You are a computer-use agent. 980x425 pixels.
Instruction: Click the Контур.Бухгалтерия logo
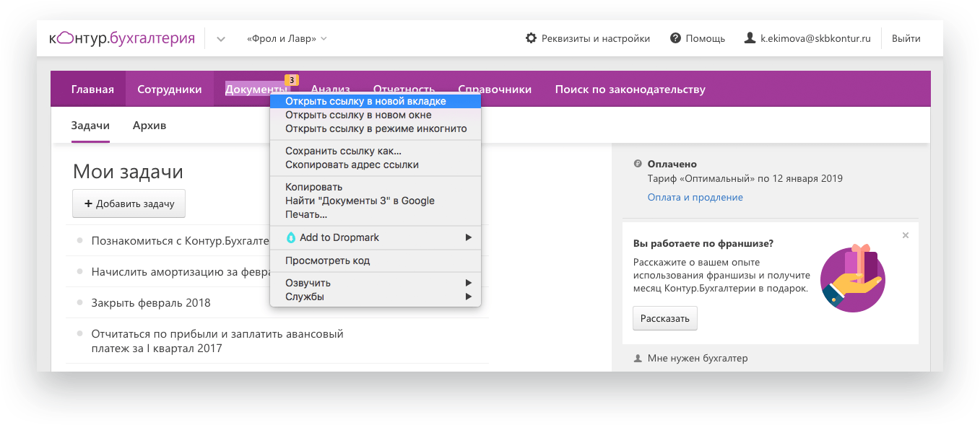[x=122, y=38]
